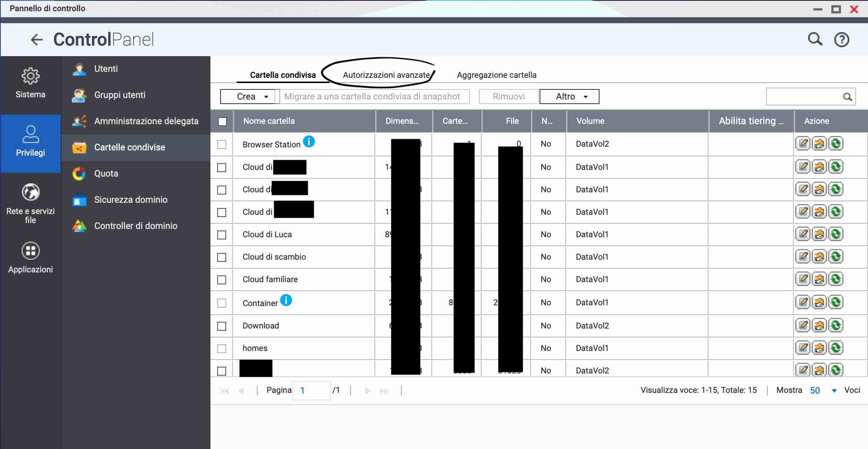Click the magnifier search icon in header
This screenshot has height=449, width=868.
814,39
